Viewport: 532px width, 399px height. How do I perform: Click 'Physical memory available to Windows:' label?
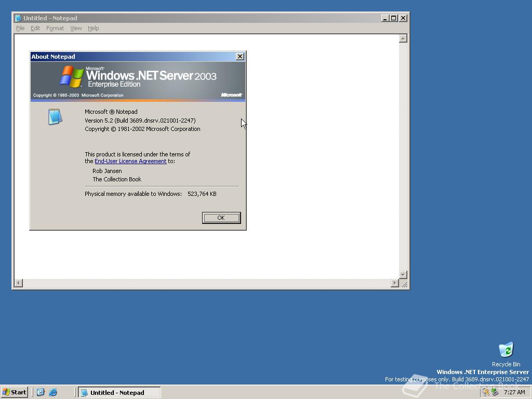[133, 194]
